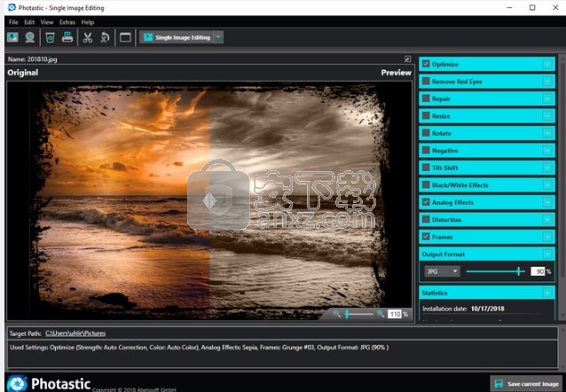Click the Single Image Editing mode button
The height and width of the screenshot is (392, 566).
click(177, 37)
